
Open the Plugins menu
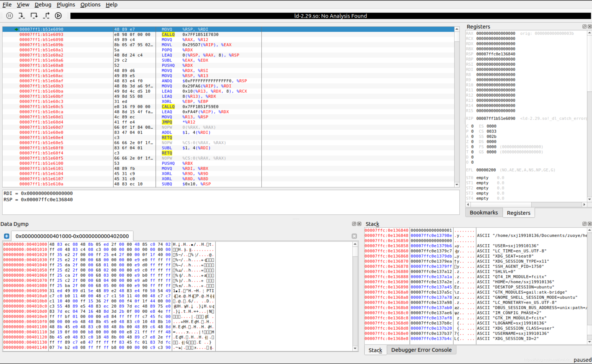66,4
